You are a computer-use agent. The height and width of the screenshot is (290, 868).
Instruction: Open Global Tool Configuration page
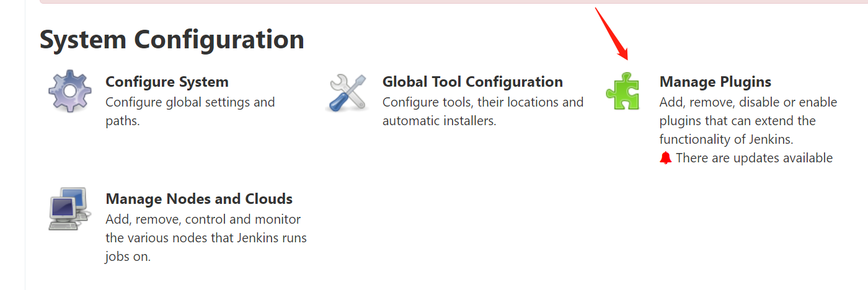coord(472,82)
